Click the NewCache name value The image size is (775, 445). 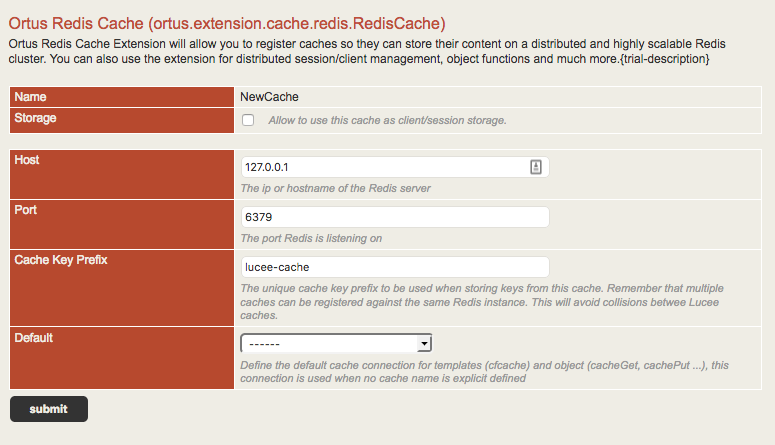270,97
